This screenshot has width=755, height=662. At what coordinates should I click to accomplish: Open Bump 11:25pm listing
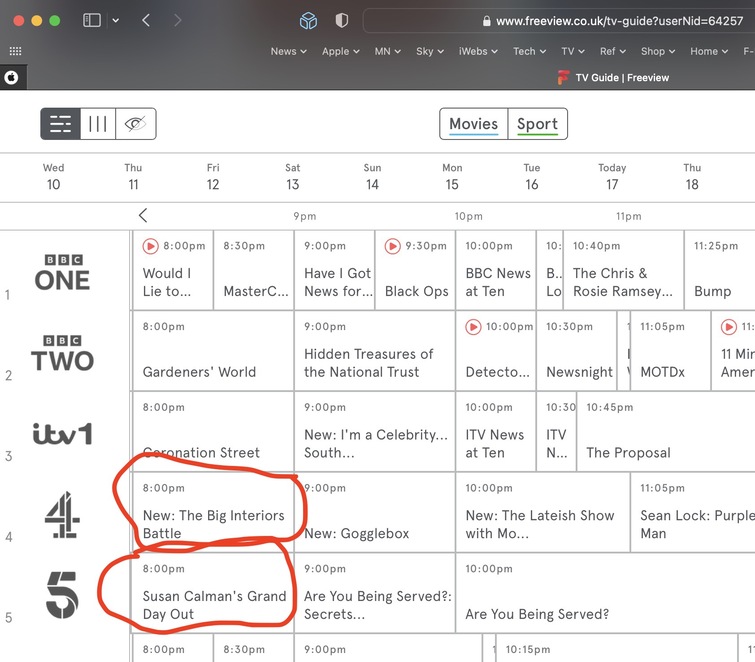point(720,270)
